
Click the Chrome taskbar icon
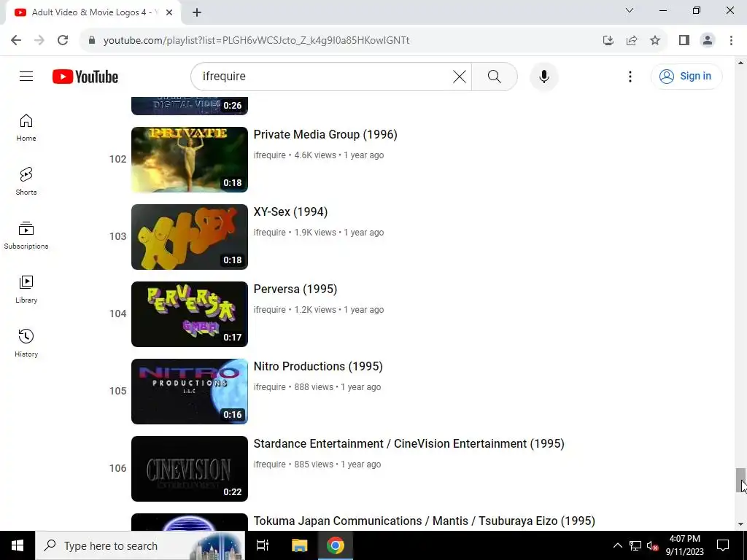click(x=336, y=545)
